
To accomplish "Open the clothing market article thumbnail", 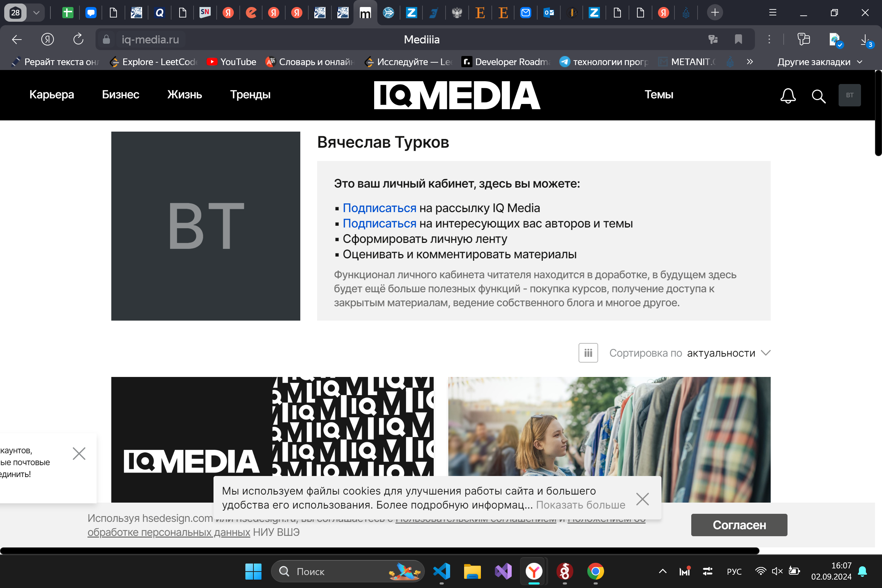I will (609, 427).
